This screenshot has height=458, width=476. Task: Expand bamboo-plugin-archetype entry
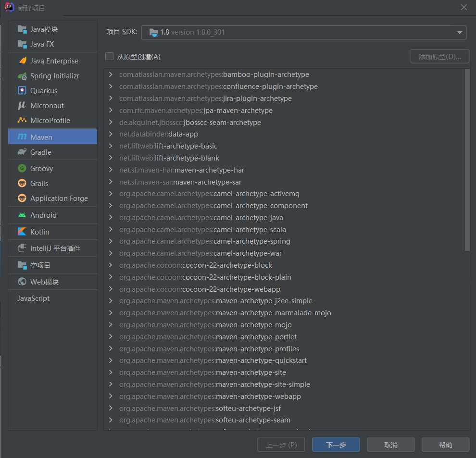(x=111, y=74)
